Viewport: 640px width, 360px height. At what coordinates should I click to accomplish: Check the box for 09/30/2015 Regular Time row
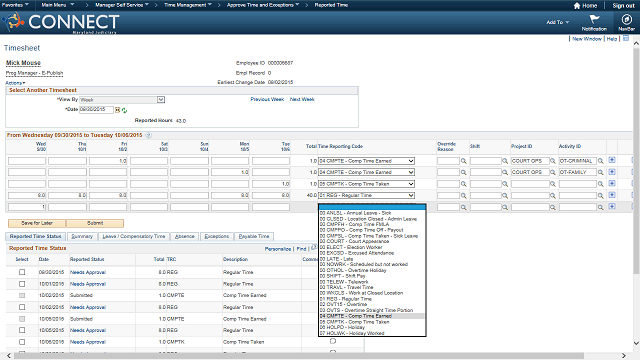pyautogui.click(x=22, y=272)
